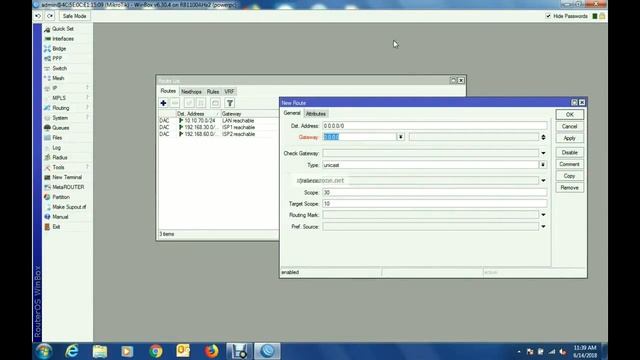
Task: Sort by Gateway column header
Action: coord(249,114)
